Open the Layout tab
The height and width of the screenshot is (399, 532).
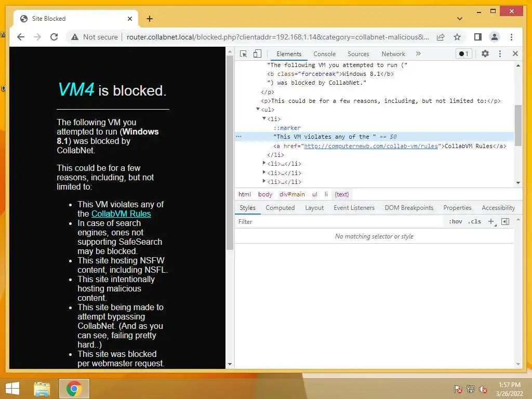(314, 208)
